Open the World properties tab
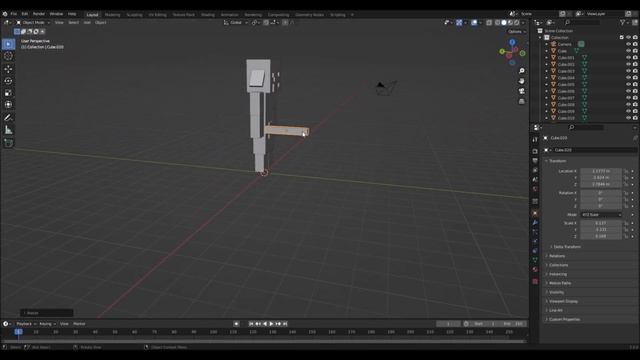This screenshot has width=640, height=360. point(535,189)
